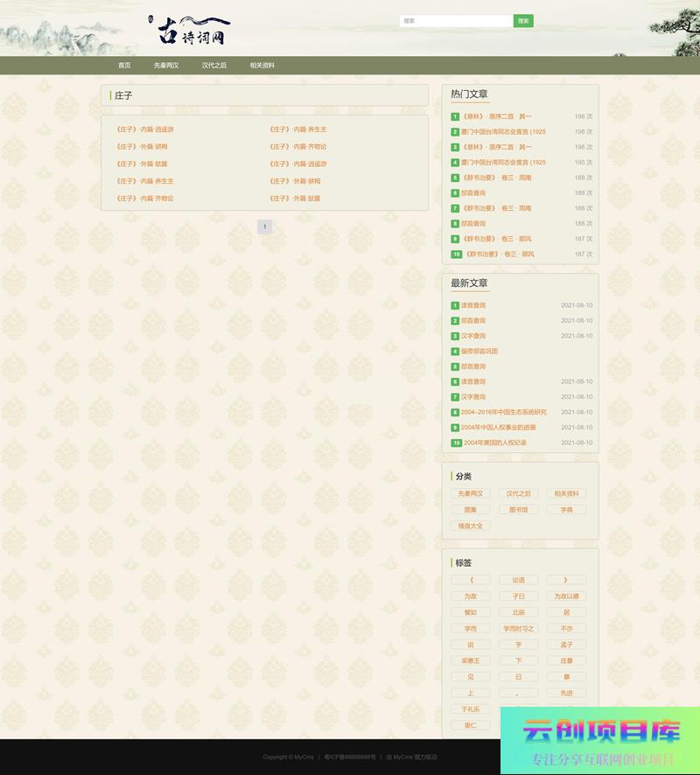The height and width of the screenshot is (775, 700).
Task: Click page number 1 in pagination
Action: tap(264, 227)
